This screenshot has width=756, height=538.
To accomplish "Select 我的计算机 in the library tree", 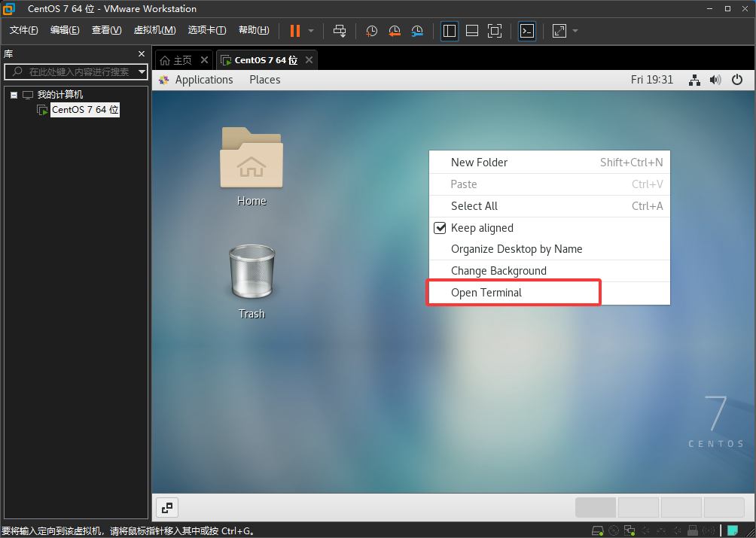I will click(x=60, y=94).
